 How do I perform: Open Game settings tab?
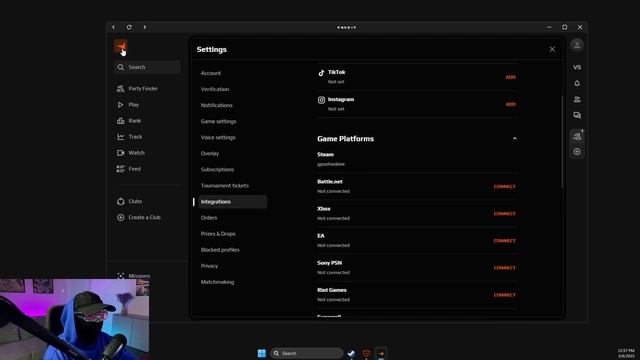click(x=218, y=121)
